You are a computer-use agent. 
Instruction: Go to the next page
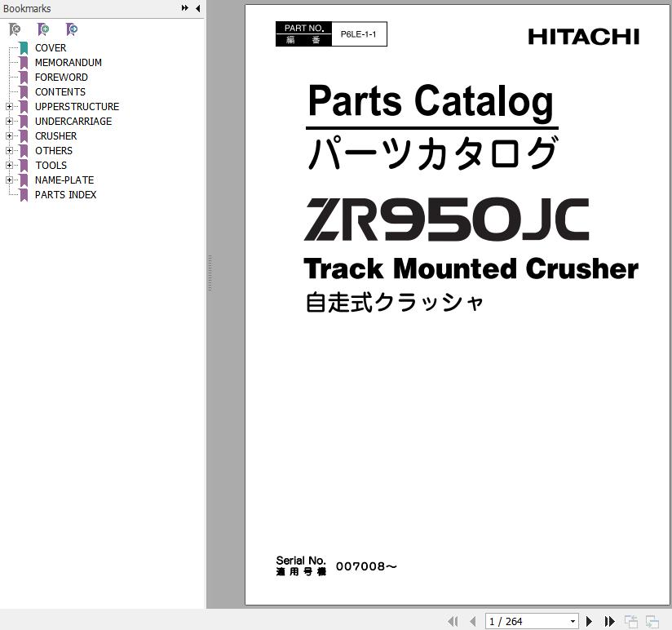pos(590,621)
